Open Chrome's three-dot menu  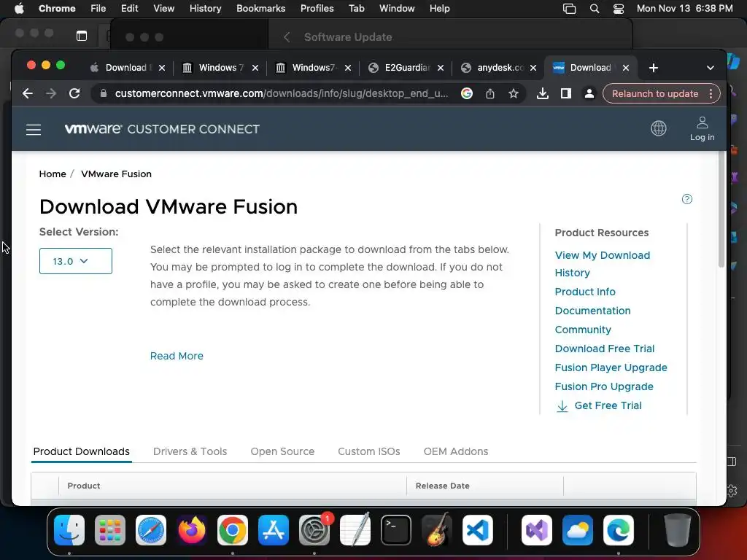711,94
